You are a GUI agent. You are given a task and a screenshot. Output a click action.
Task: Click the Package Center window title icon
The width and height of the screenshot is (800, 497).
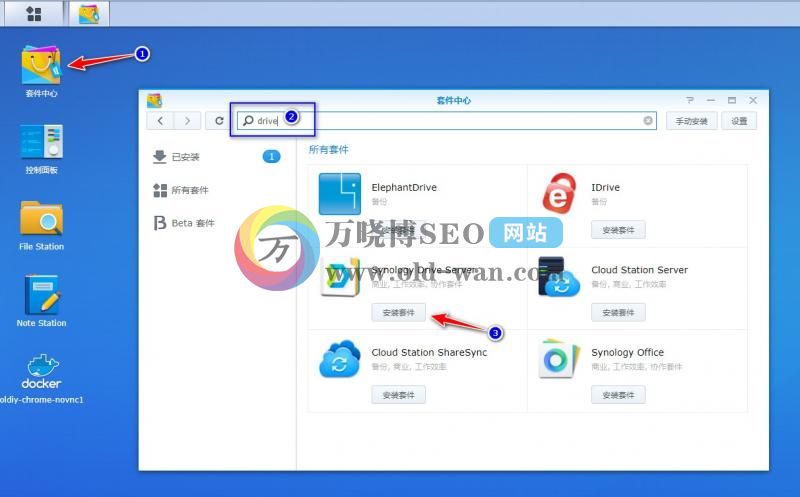point(154,100)
